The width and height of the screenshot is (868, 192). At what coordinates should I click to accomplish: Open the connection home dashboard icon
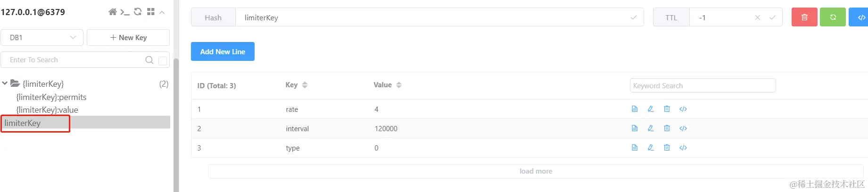pyautogui.click(x=113, y=12)
